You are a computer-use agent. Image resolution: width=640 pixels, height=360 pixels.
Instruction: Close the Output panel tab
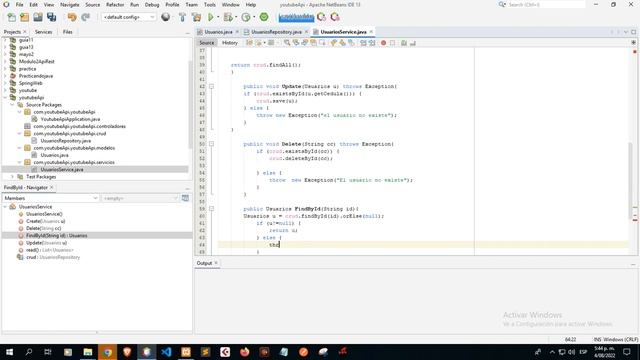[x=216, y=263]
